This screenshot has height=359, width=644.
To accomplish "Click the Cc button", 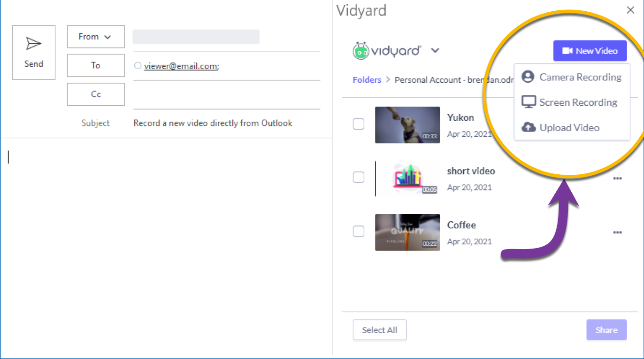I will 96,94.
